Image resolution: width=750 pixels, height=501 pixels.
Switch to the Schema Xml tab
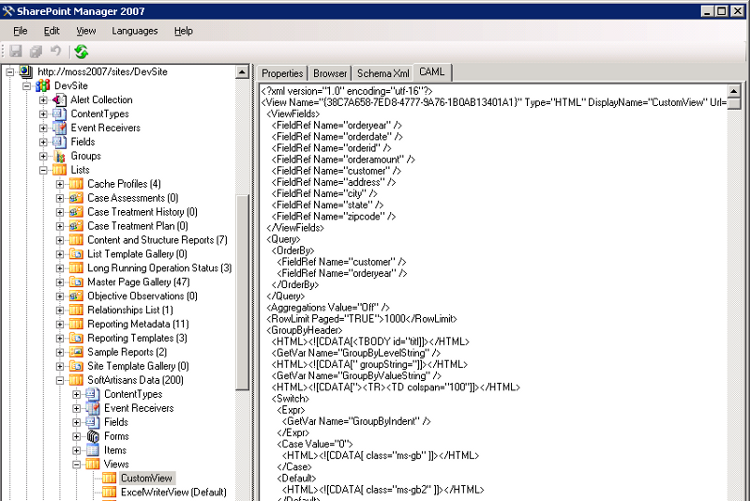click(383, 73)
